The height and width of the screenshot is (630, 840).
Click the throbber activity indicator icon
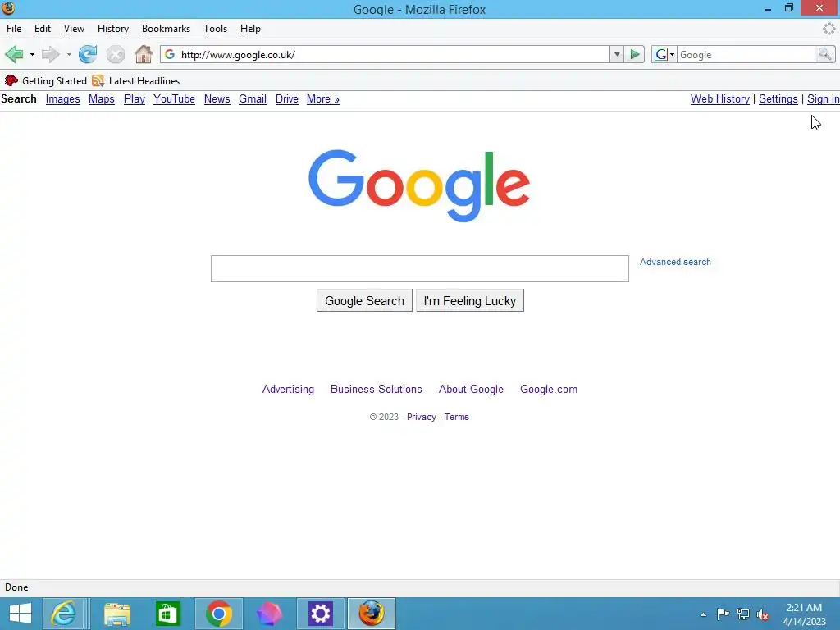pos(829,29)
